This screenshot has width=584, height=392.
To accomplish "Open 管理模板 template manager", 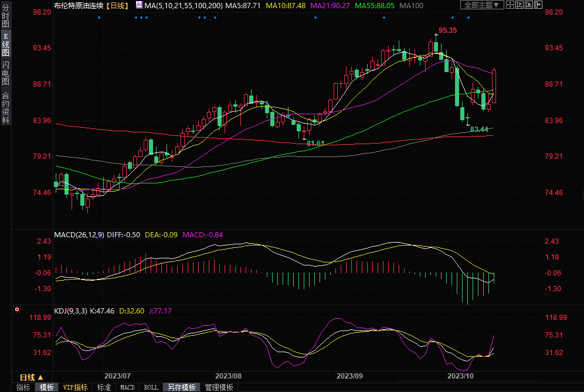I will (219, 387).
